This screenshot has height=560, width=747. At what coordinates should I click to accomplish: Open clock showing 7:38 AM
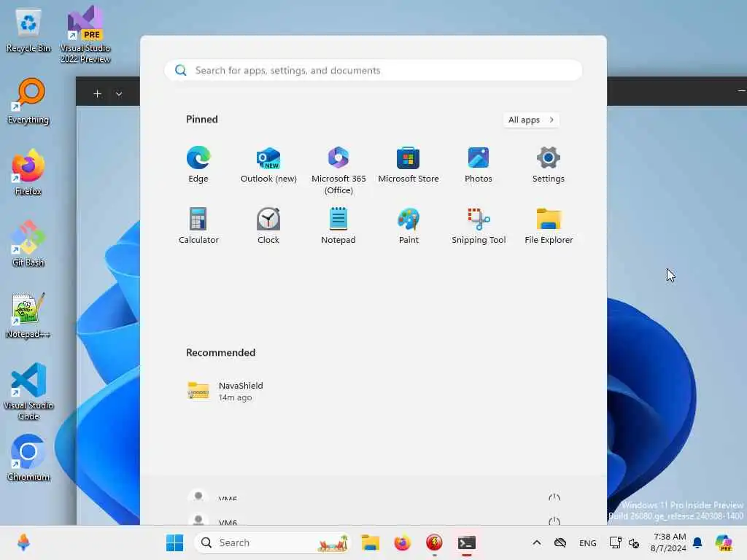coord(669,542)
